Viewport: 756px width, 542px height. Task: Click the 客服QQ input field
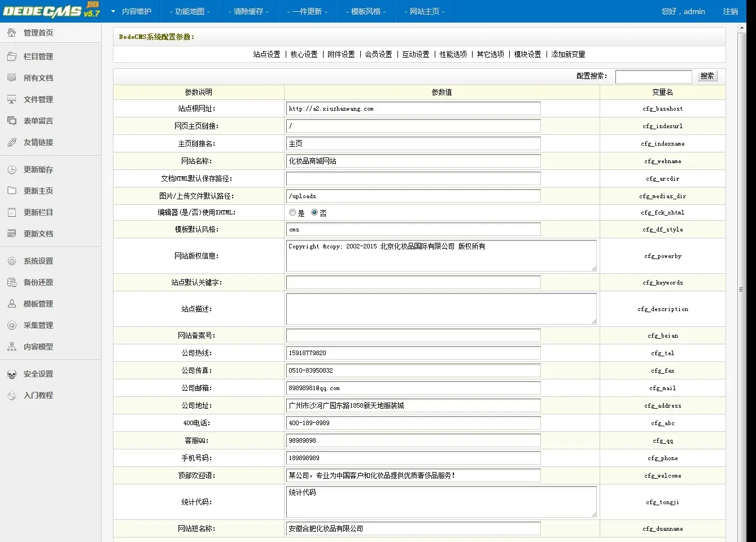pos(413,440)
